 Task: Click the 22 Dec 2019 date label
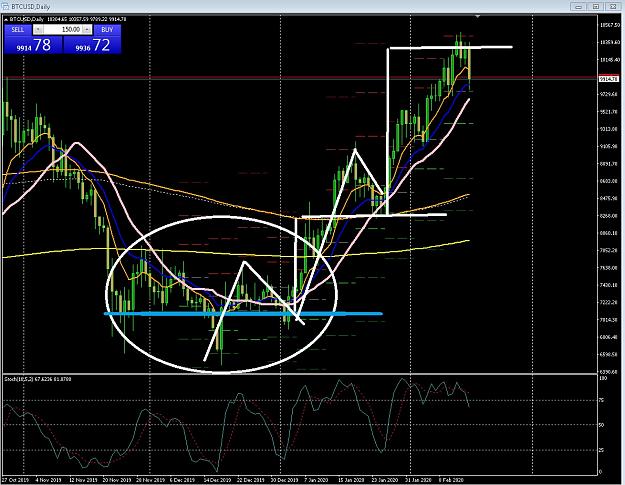click(x=251, y=480)
